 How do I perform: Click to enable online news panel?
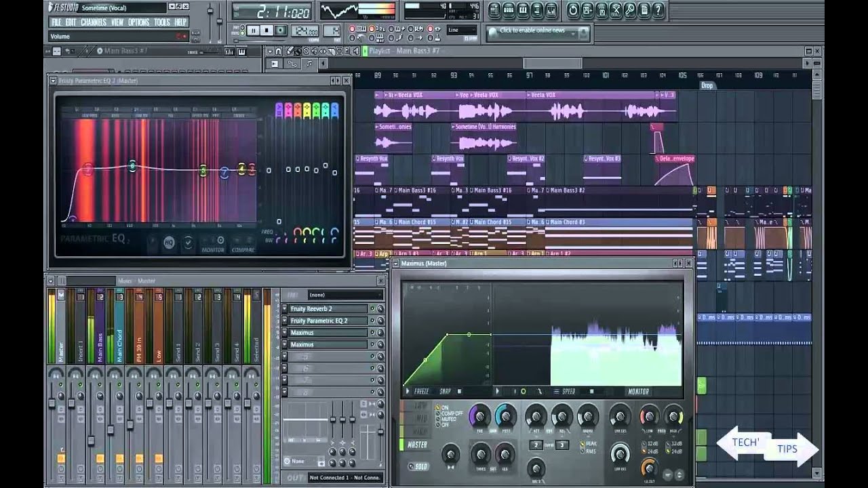[x=538, y=32]
